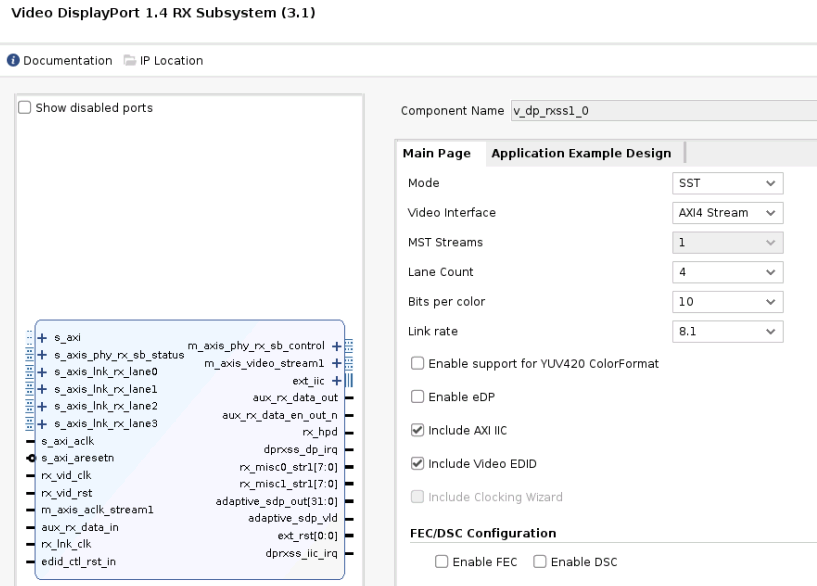Click the dprxss_iic_irq output pin
817x586 pixels.
point(349,553)
